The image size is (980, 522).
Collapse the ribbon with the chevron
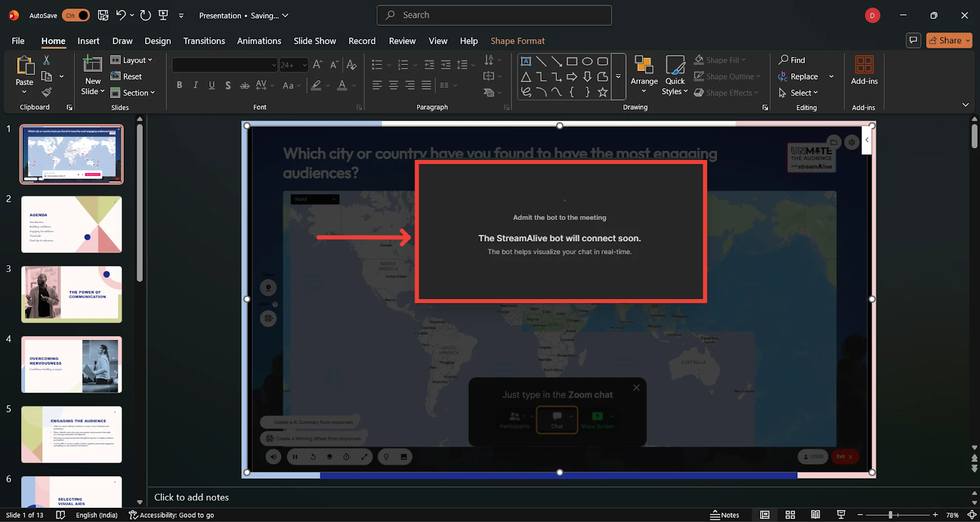point(965,105)
